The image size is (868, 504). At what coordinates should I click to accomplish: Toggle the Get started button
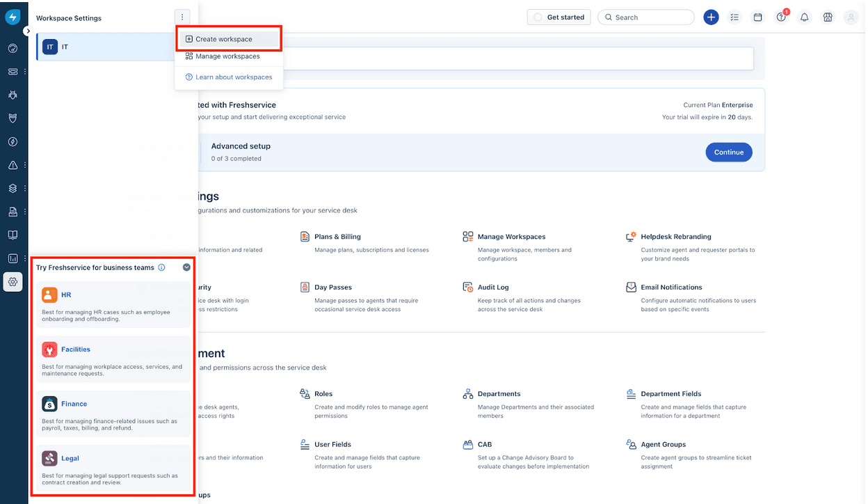point(559,17)
